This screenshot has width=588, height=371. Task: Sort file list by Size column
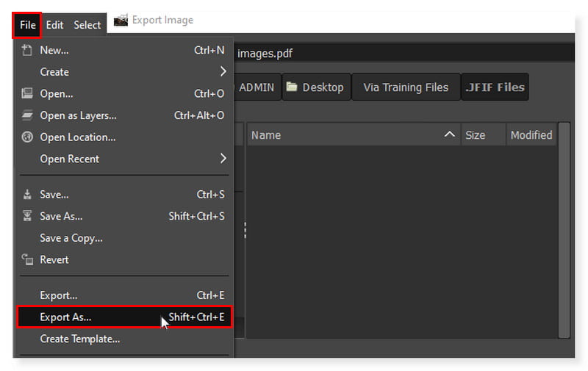point(484,135)
